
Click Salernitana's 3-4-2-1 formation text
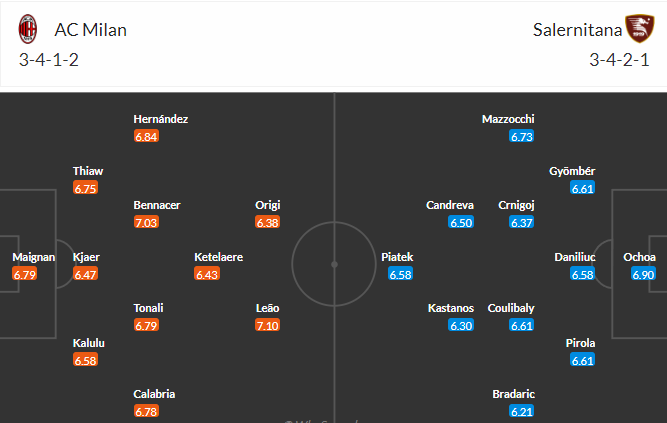(x=619, y=60)
